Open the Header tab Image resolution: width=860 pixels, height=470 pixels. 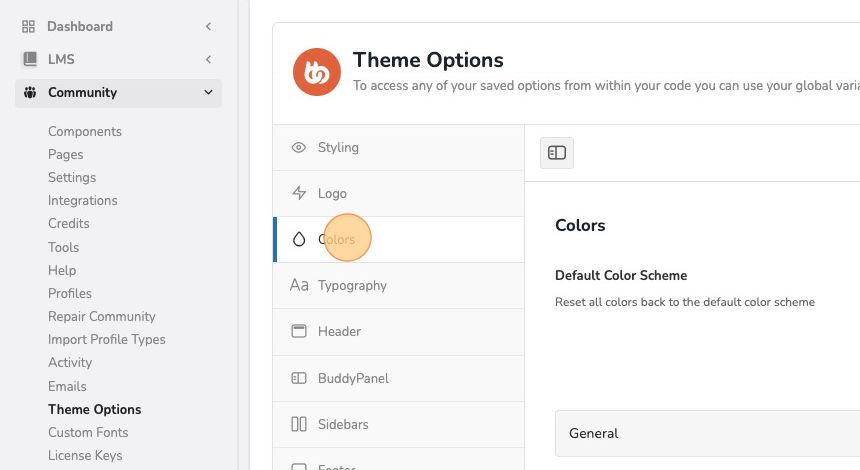399,332
